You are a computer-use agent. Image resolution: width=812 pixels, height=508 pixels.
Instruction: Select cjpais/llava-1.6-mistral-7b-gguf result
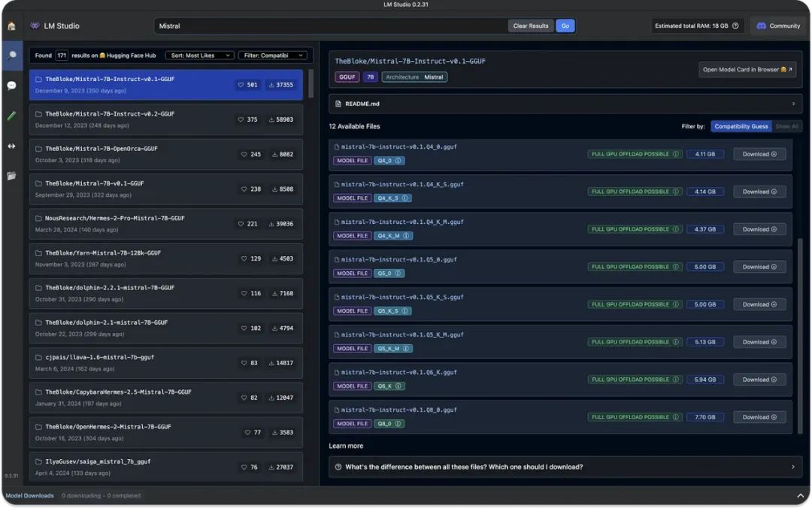tap(165, 362)
